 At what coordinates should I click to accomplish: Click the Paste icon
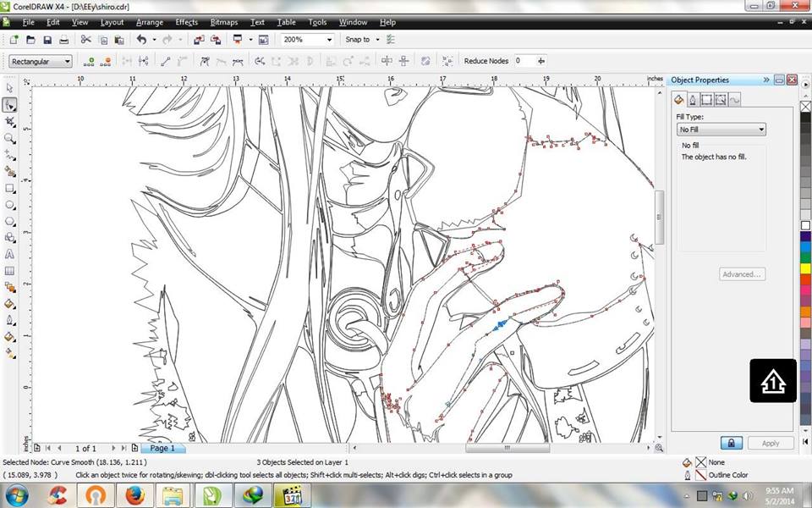click(119, 40)
